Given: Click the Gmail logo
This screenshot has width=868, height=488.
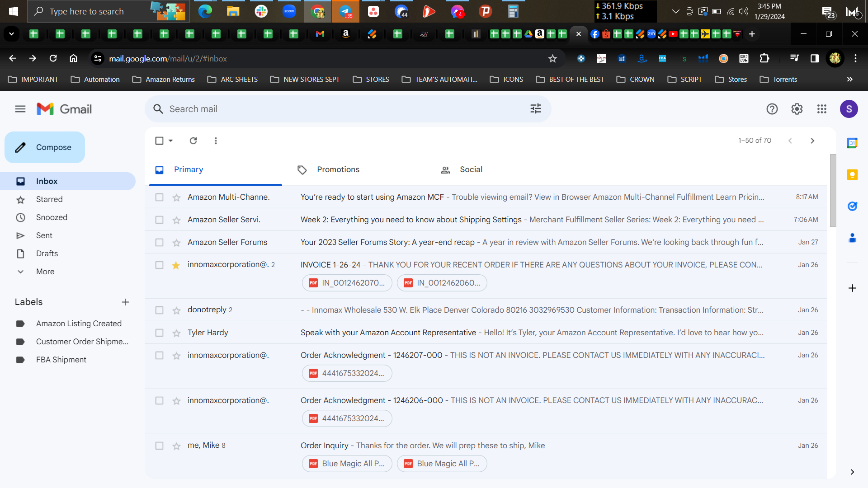Looking at the screenshot, I should 64,109.
